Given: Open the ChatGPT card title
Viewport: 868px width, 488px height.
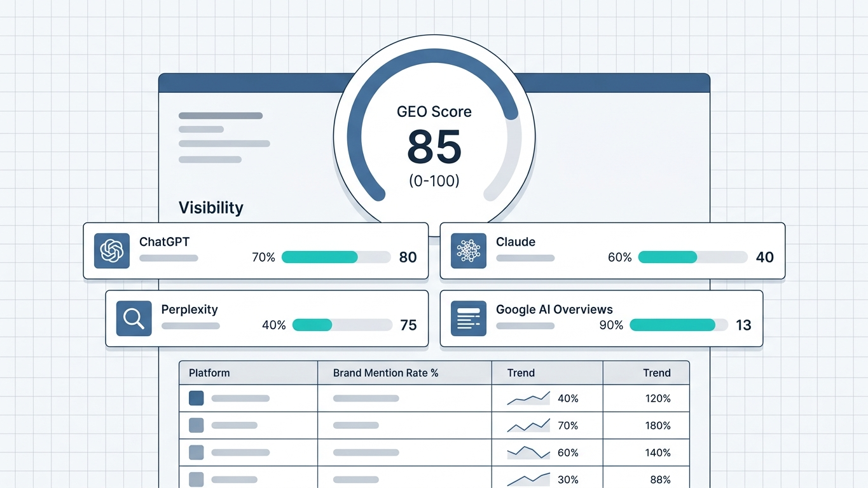Looking at the screenshot, I should tap(164, 241).
